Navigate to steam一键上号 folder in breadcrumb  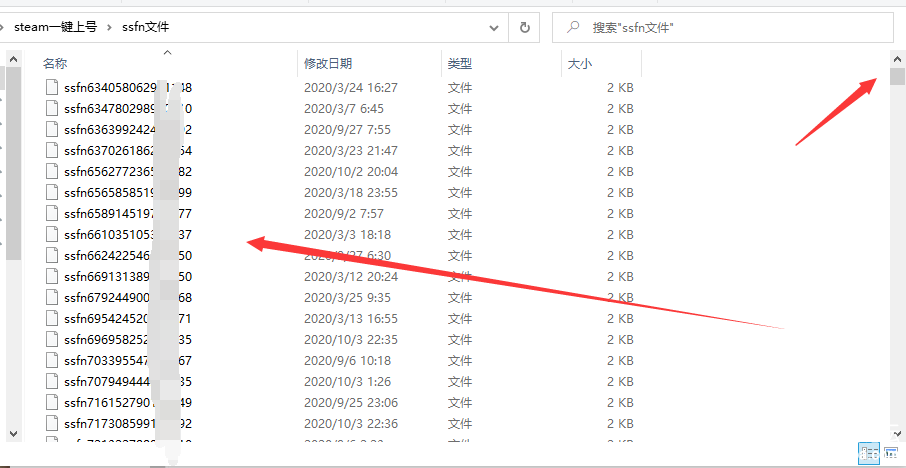[x=55, y=28]
